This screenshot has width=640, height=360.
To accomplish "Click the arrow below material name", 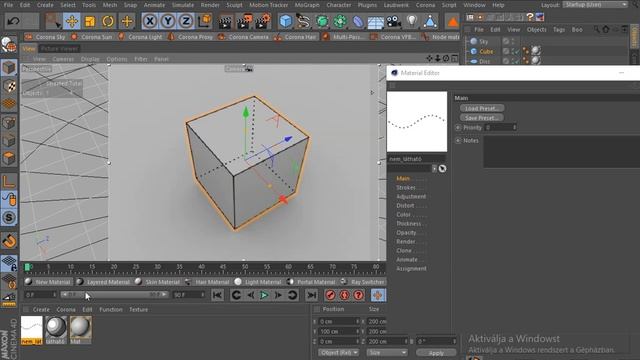I will 434,169.
